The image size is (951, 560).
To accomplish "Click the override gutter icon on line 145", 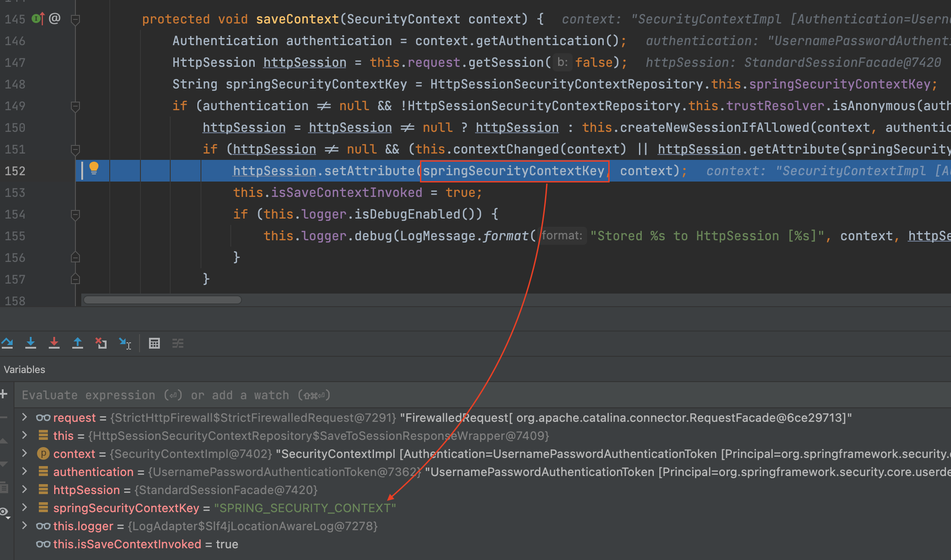I will tap(38, 19).
